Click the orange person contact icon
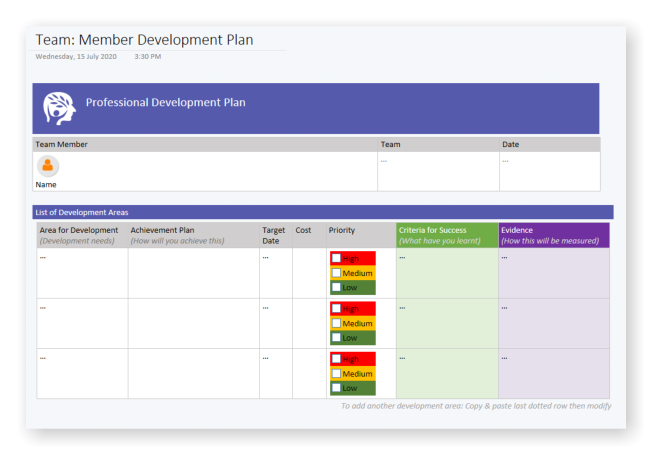 [48, 166]
